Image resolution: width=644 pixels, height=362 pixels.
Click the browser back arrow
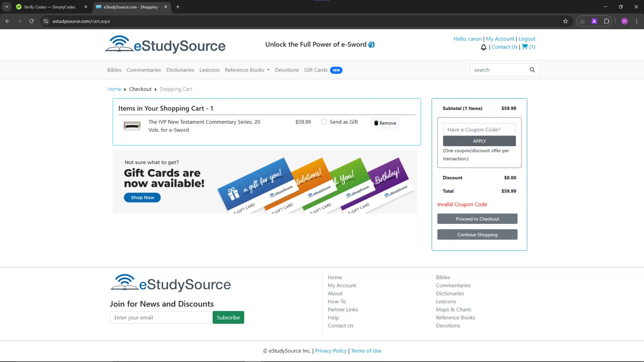7,21
